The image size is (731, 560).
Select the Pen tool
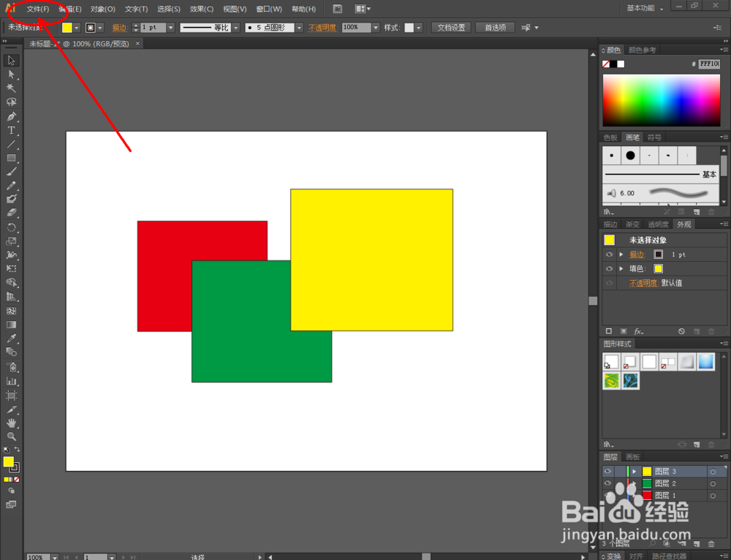[x=11, y=116]
